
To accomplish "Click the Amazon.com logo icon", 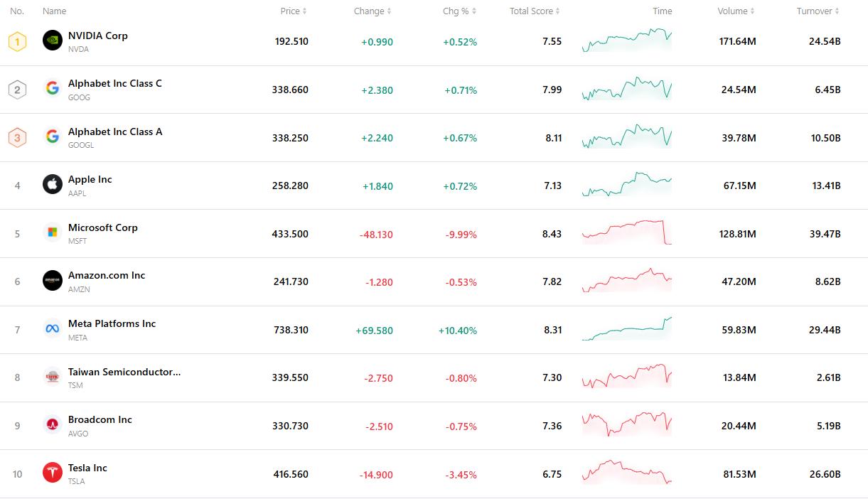I will (x=53, y=281).
